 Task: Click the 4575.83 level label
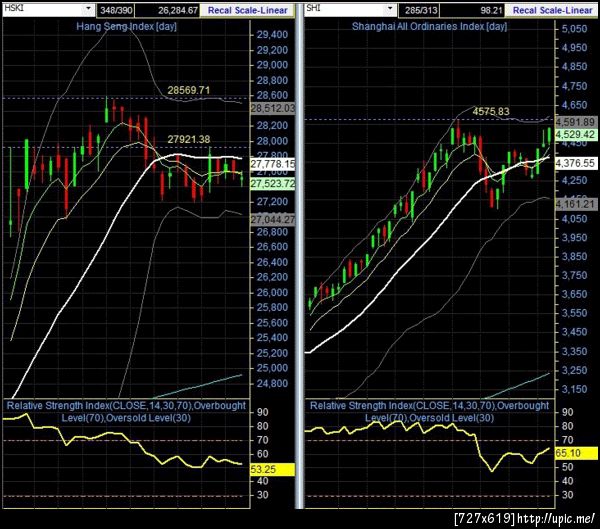(491, 111)
